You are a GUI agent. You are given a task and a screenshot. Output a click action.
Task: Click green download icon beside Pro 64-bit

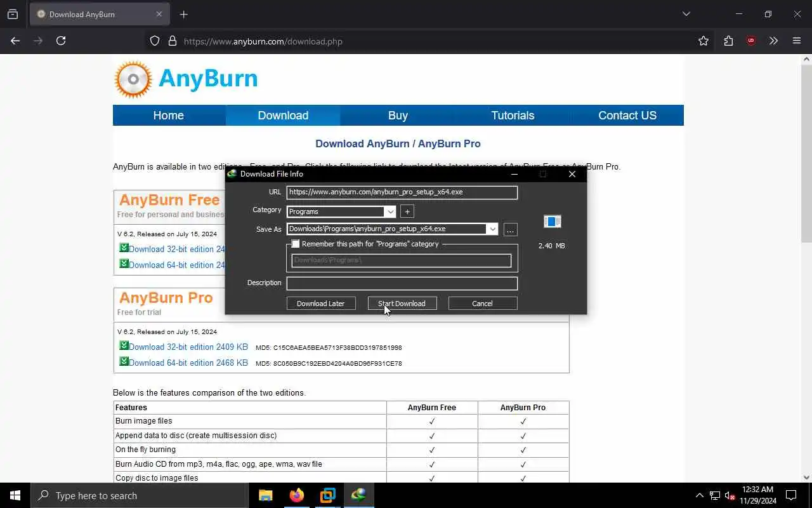coord(124,361)
